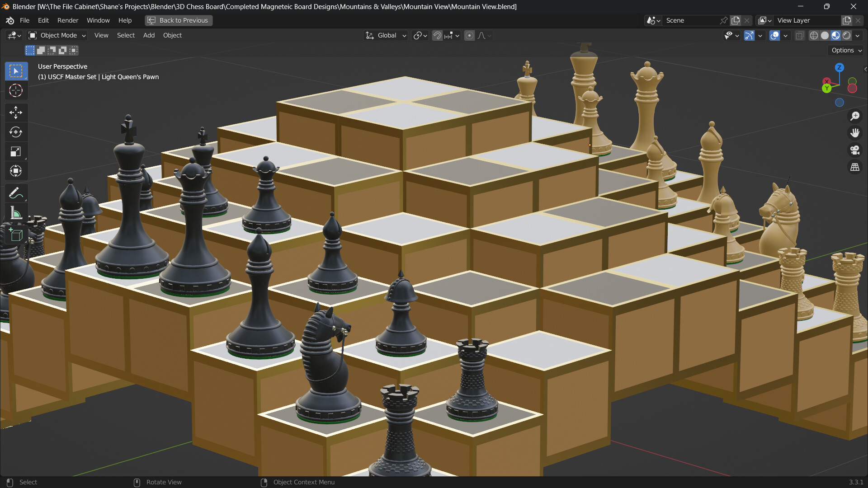This screenshot has height=488, width=868.
Task: Open selectability and visibility dropdown
Action: (731, 35)
